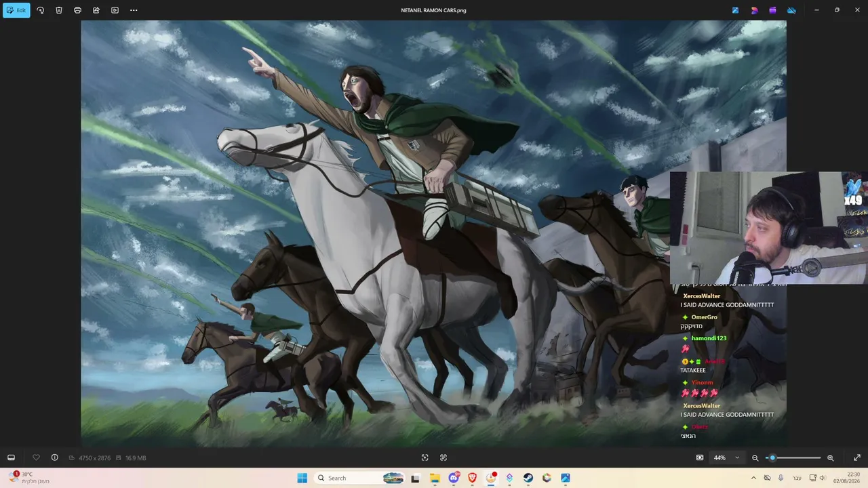The image size is (868, 488).
Task: Open File Explorer from the taskbar
Action: click(x=435, y=478)
